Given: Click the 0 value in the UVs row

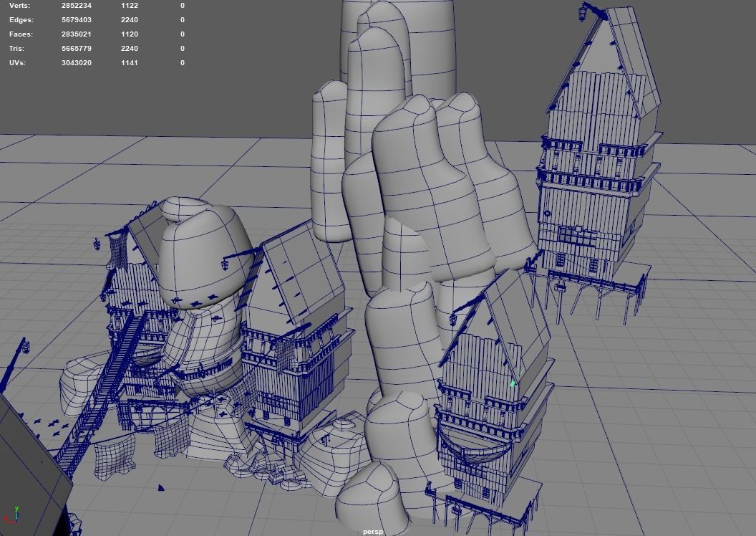Looking at the screenshot, I should (183, 63).
